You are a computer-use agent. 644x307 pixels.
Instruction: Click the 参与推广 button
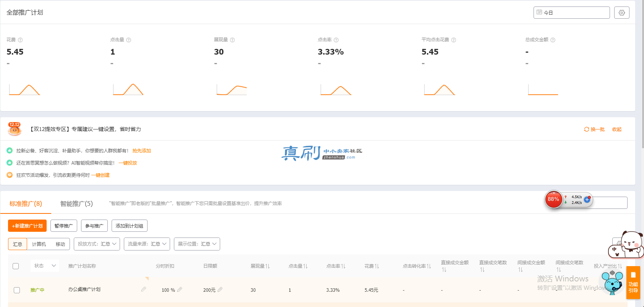point(94,226)
